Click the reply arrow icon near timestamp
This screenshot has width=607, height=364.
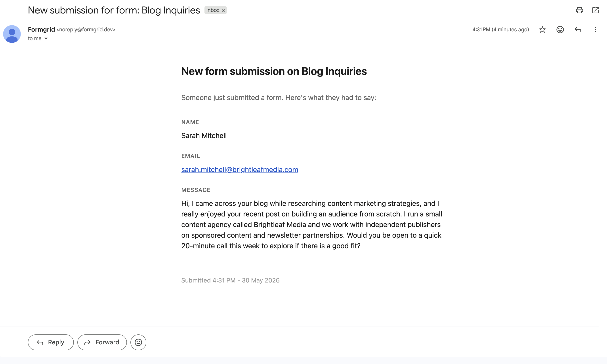(578, 30)
